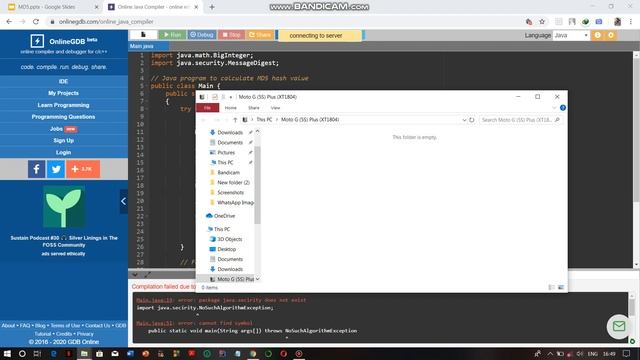Share the code via the Share button
640x360 pixels.
[x=260, y=35]
